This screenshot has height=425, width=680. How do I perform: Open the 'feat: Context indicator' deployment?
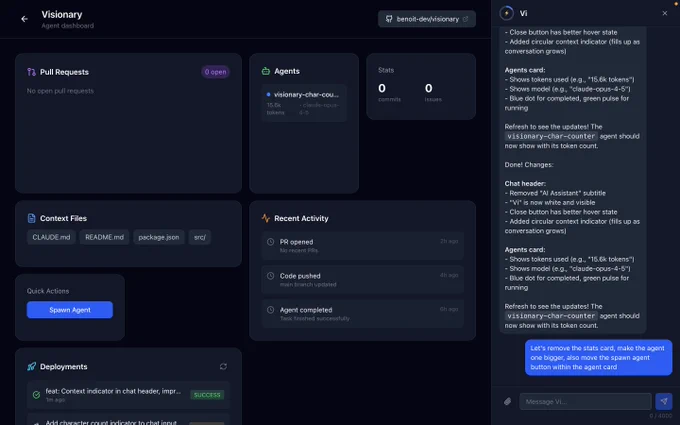coord(128,395)
